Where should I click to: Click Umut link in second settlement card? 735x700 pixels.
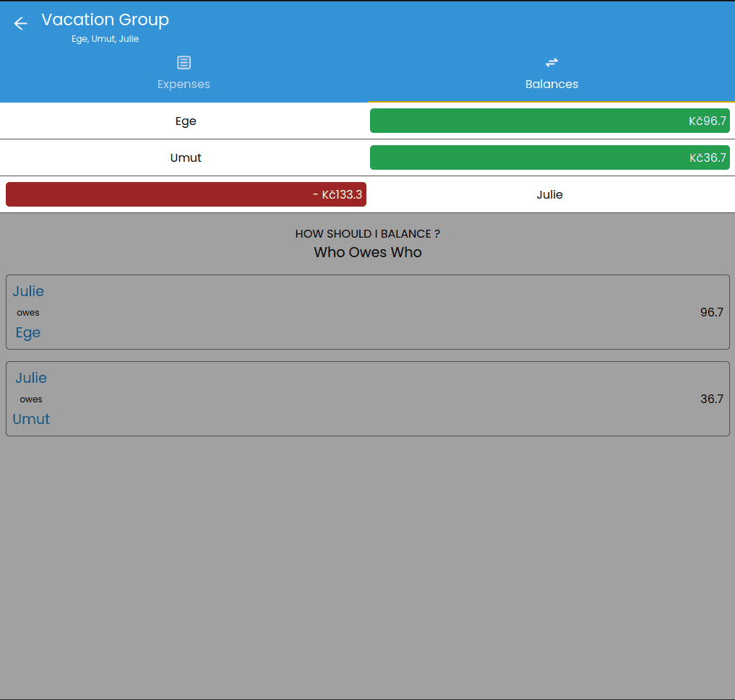tap(31, 419)
